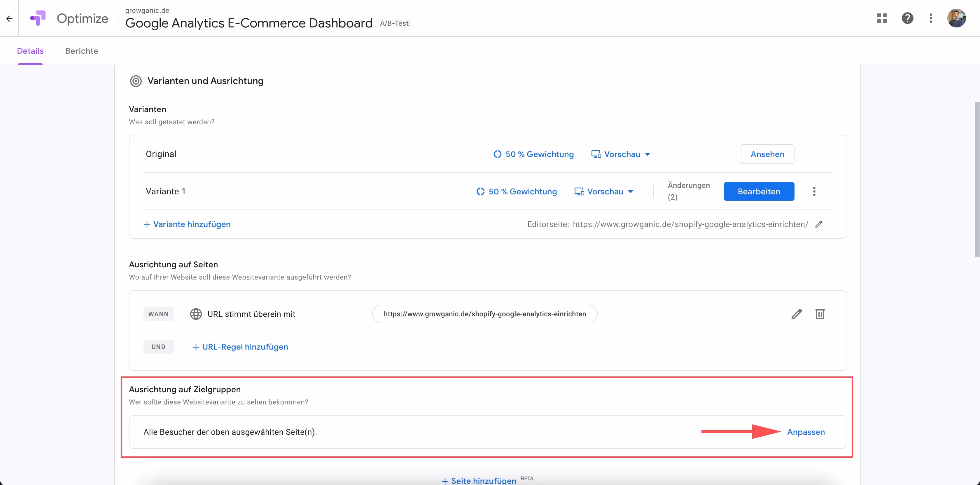The height and width of the screenshot is (485, 980).
Task: Click the weighting circle icon for Variante 1
Action: (x=480, y=191)
